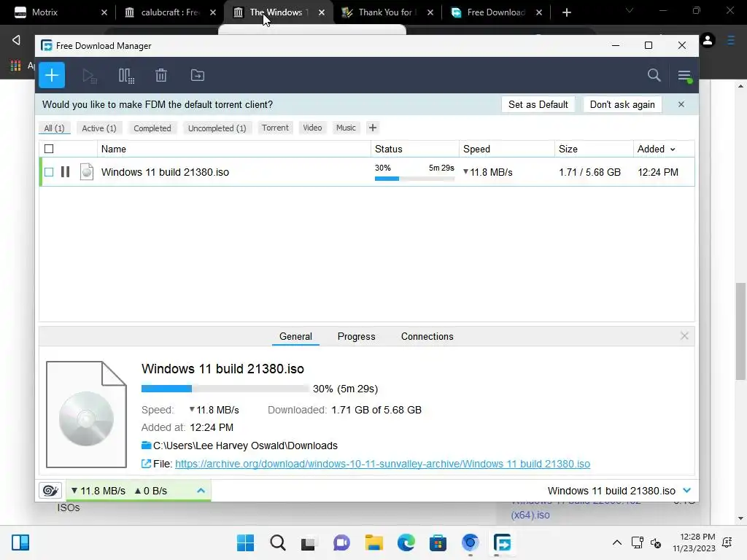Click the 0 B/s upload speed in status bar
Screen dimensions: 747x560
150,491
